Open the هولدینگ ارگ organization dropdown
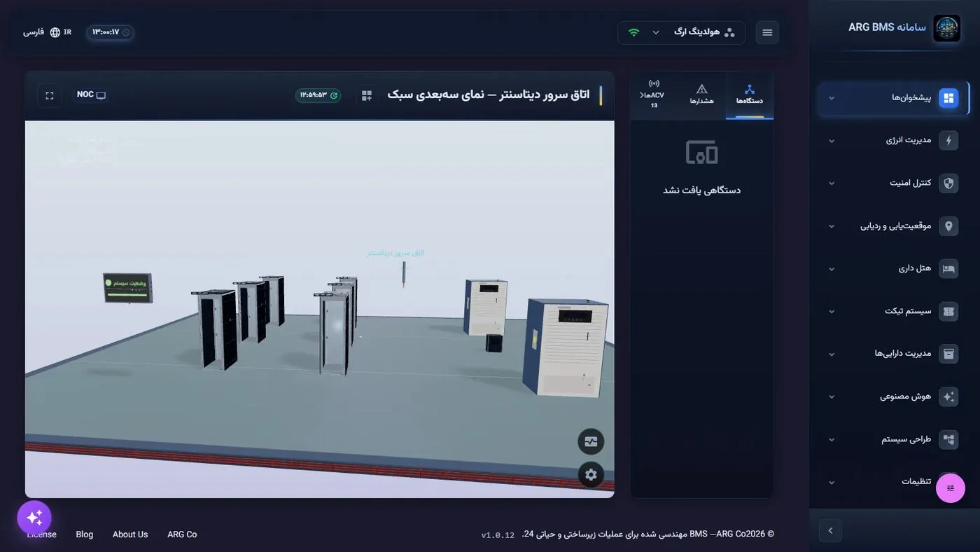This screenshot has width=980, height=552. (x=681, y=32)
